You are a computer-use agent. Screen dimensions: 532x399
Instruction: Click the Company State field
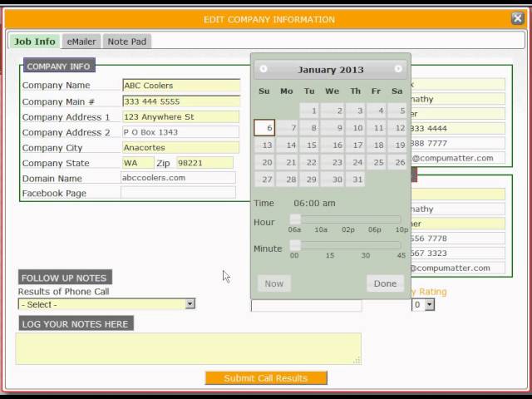pos(138,163)
